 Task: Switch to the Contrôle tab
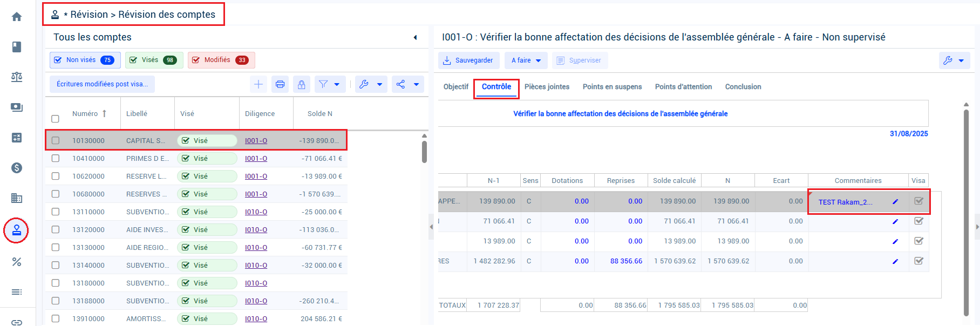pos(496,86)
